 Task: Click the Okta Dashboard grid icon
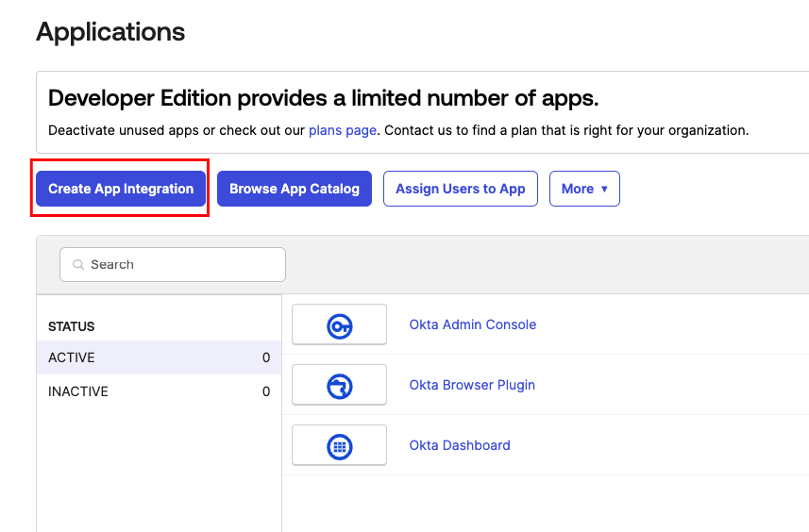pyautogui.click(x=340, y=446)
